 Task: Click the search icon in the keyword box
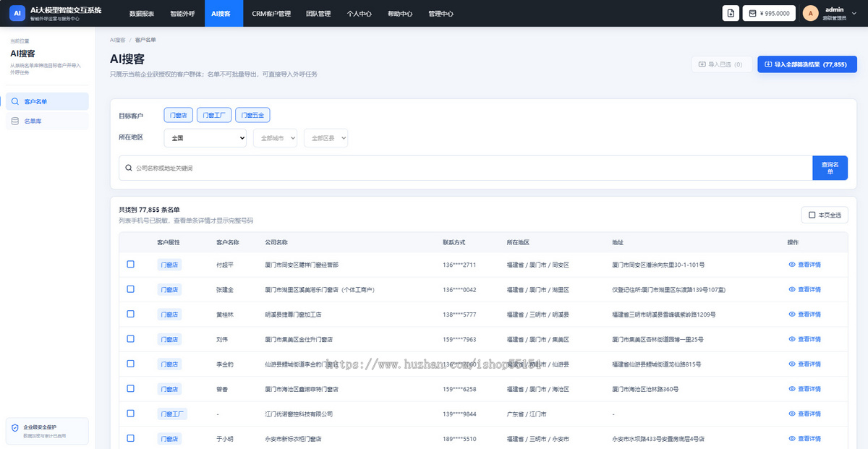coord(129,168)
